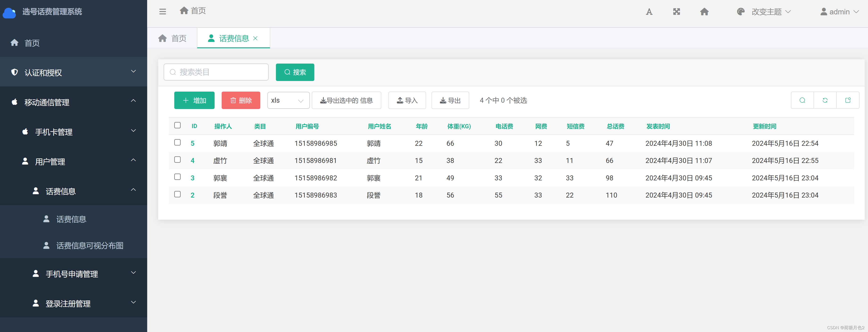Click ID link 2 in the table
Image resolution: width=868 pixels, height=332 pixels.
(192, 195)
